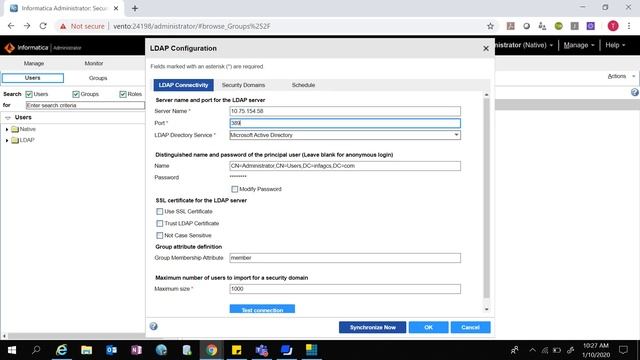This screenshot has width=640, height=360.
Task: Open the Monitor tab
Action: [x=94, y=64]
